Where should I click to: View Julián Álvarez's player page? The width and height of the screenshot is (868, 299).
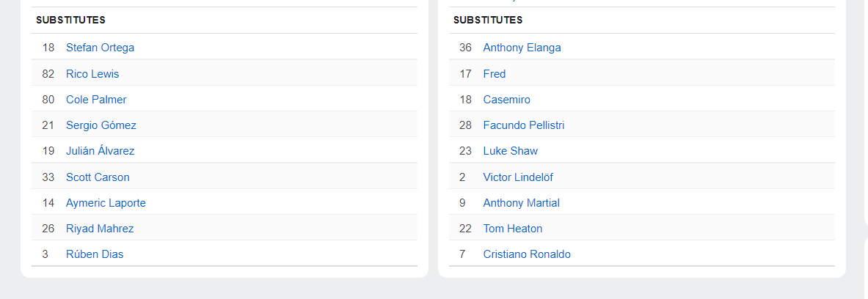100,151
